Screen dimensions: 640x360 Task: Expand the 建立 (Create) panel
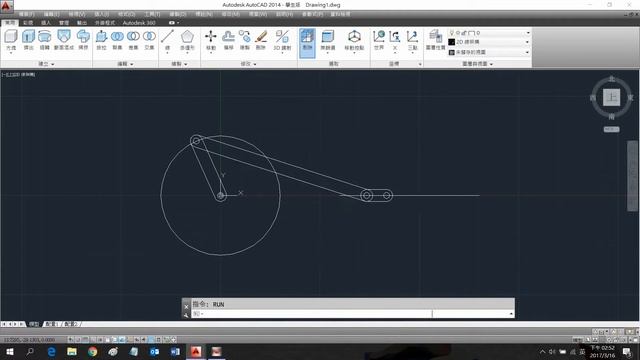[46, 64]
